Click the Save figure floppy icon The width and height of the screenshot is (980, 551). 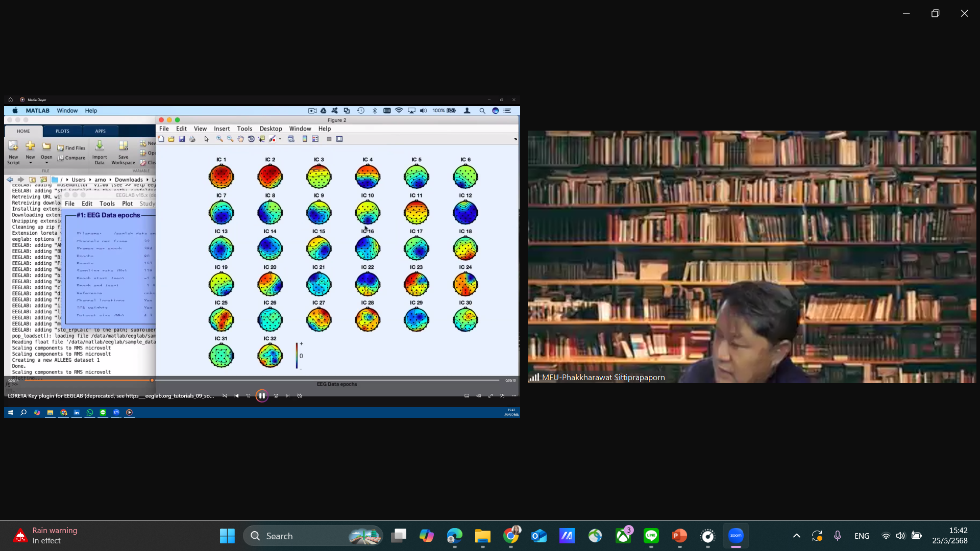[182, 139]
